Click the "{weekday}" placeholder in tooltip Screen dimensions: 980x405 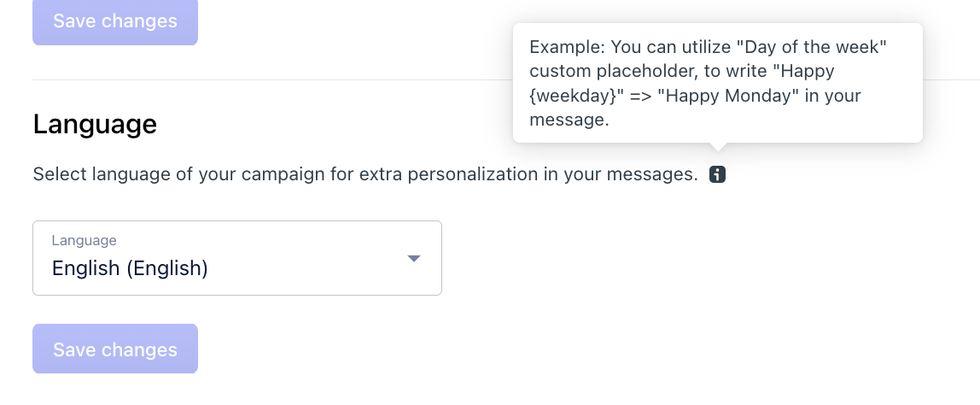[573, 96]
